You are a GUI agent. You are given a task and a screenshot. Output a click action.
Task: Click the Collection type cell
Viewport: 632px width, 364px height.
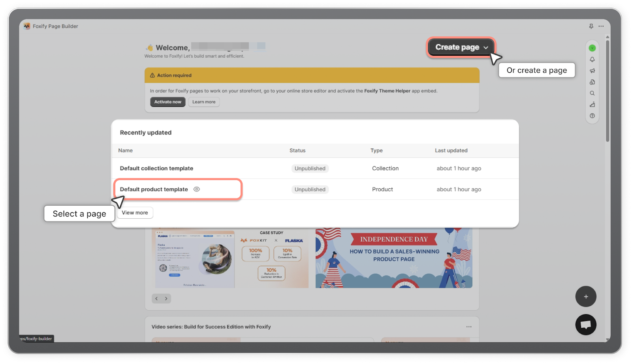(385, 168)
